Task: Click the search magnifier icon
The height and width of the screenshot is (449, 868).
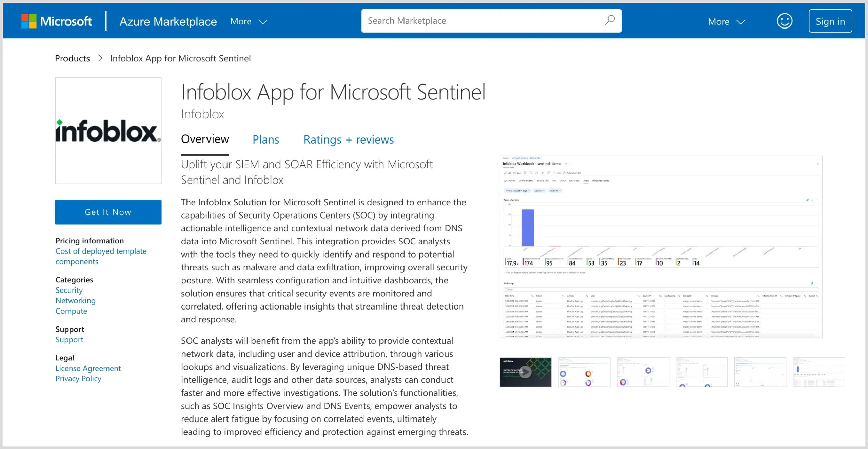Action: [609, 21]
